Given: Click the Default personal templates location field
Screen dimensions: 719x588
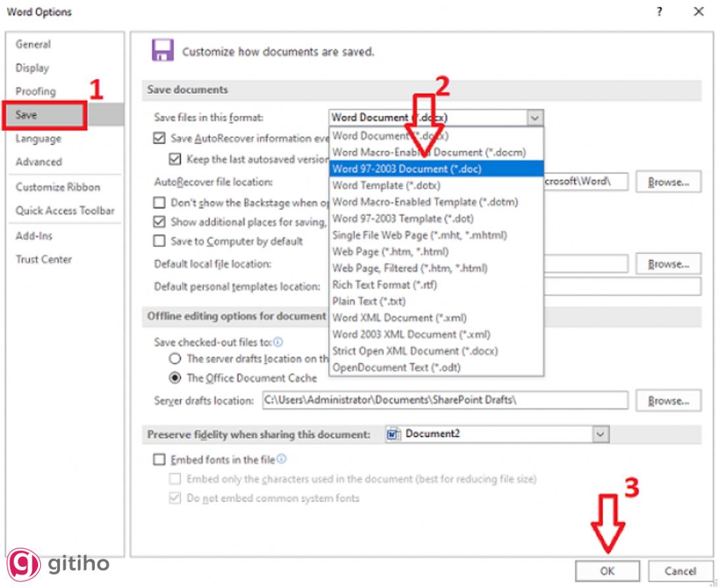Looking at the screenshot, I should 622,286.
